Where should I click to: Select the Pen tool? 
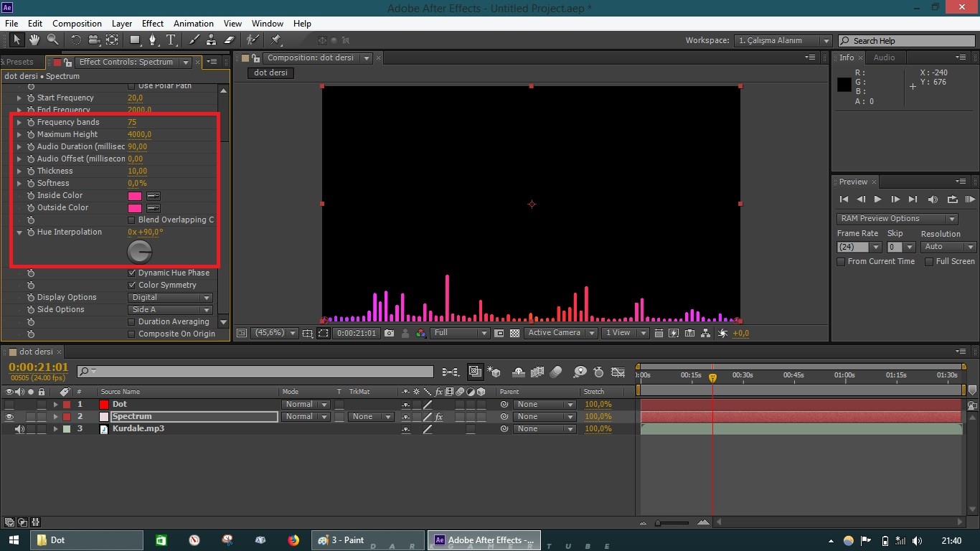pos(153,40)
